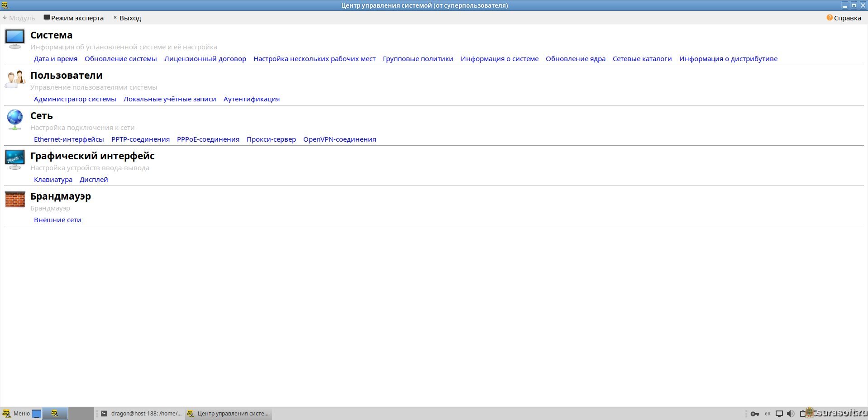Click the en keyboard layout indicator
Viewport: 868px width, 420px height.
pos(768,414)
